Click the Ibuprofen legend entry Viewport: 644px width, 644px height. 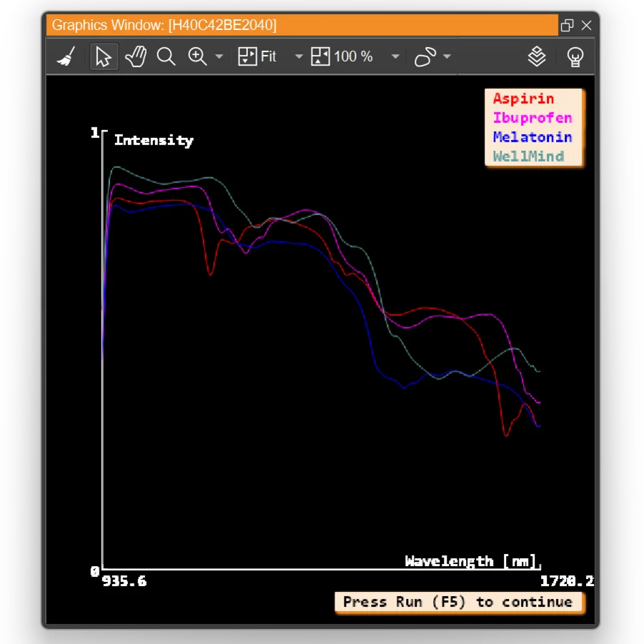tap(532, 118)
